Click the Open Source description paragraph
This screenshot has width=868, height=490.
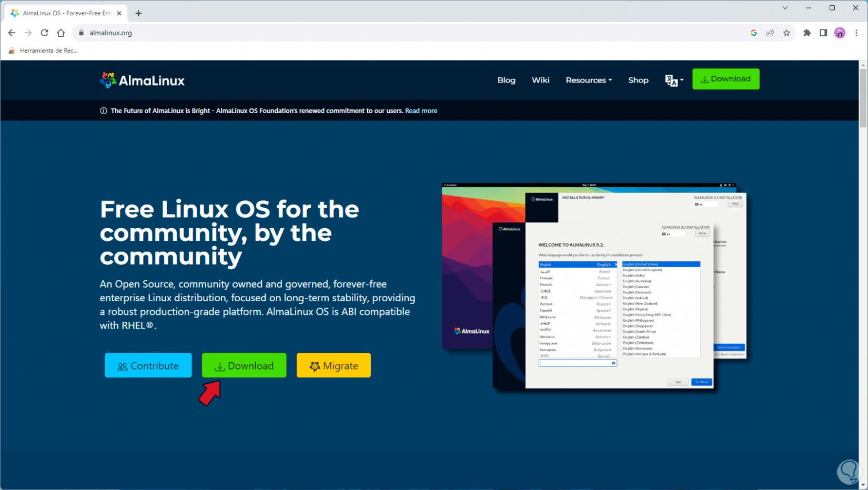coord(258,304)
